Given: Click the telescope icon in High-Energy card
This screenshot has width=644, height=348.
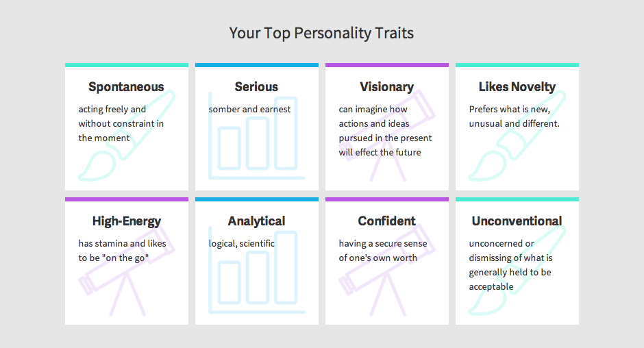Looking at the screenshot, I should (x=127, y=270).
